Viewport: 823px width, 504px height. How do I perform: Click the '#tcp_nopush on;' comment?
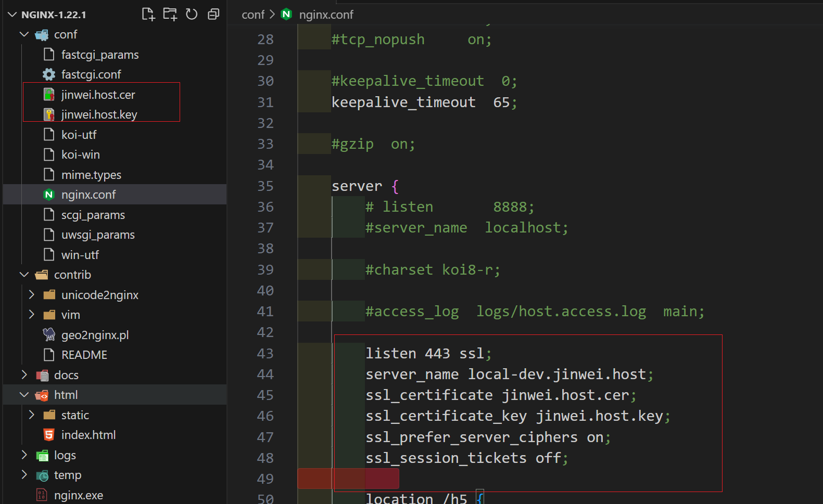click(x=411, y=40)
